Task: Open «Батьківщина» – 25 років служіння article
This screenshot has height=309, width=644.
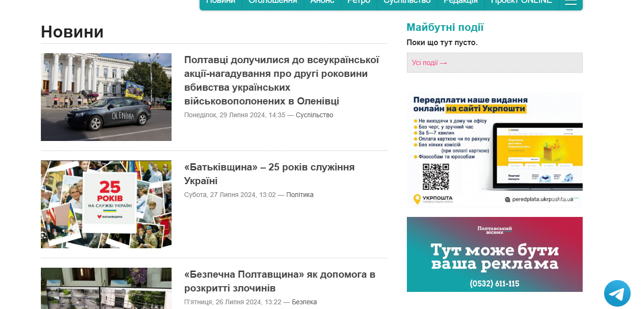Action: (269, 174)
